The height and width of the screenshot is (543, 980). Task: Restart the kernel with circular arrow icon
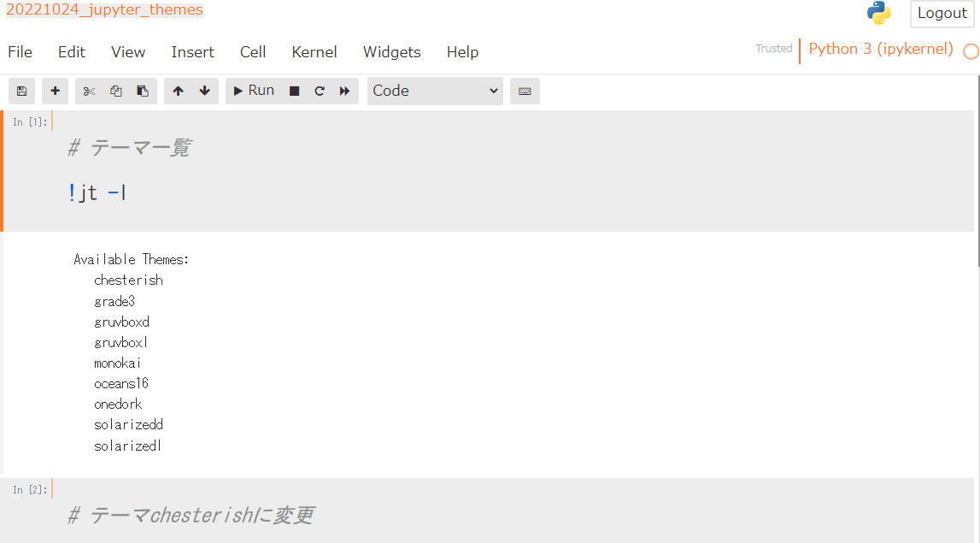(320, 91)
